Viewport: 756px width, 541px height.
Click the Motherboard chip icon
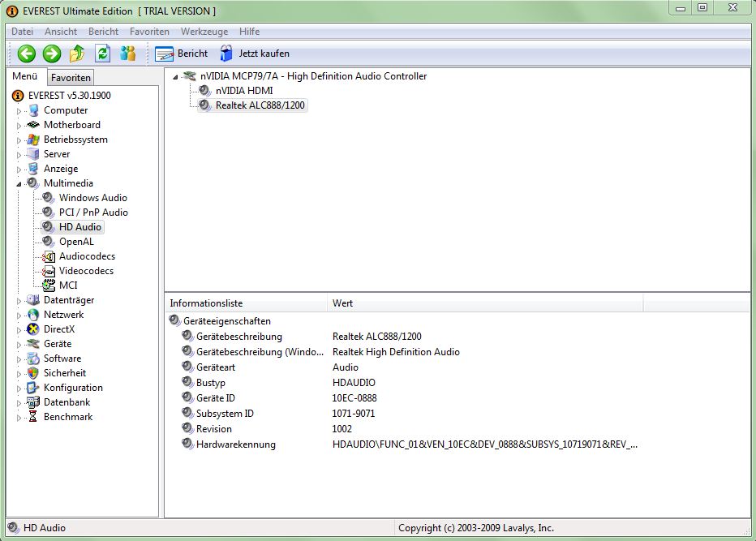click(x=33, y=125)
